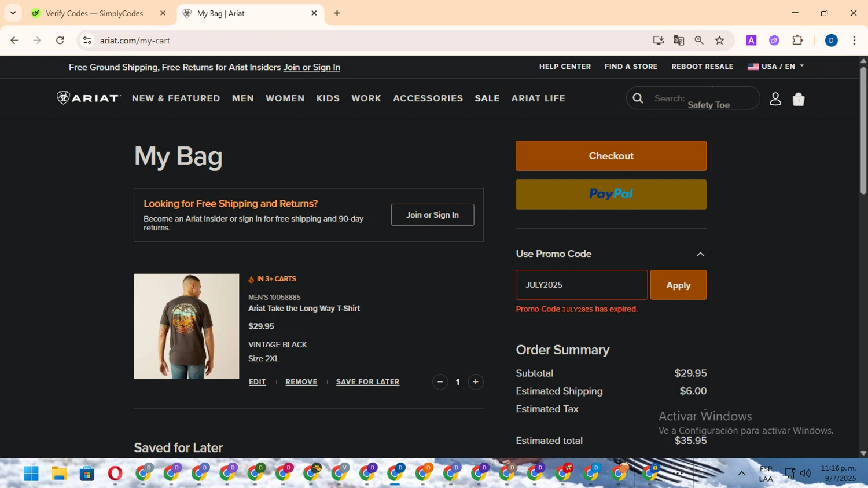Image resolution: width=868 pixels, height=488 pixels.
Task: Click the translate page icon
Action: click(679, 41)
